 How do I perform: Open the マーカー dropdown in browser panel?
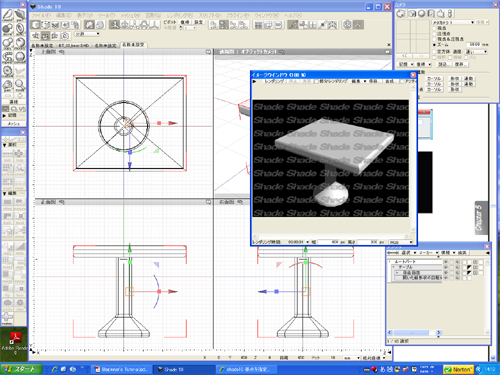coord(428,253)
